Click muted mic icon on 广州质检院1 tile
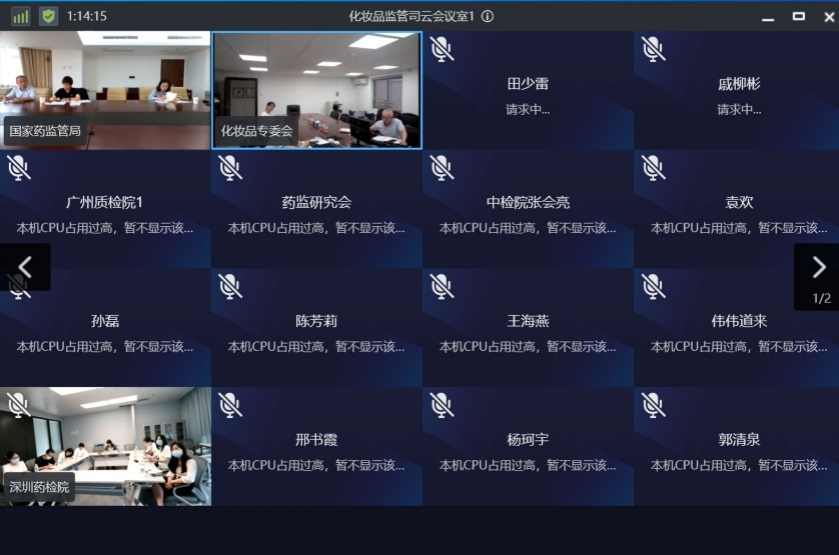Viewport: 839px width, 555px height. point(19,168)
